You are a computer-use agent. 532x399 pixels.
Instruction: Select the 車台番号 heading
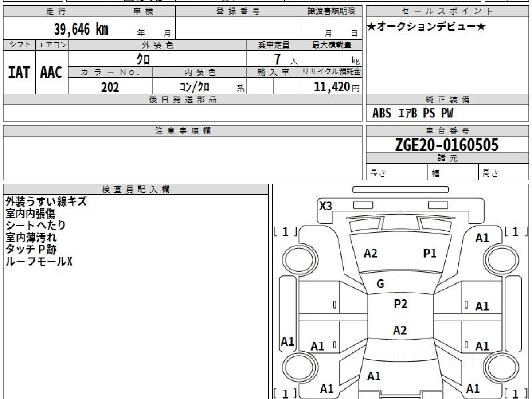pos(447,131)
